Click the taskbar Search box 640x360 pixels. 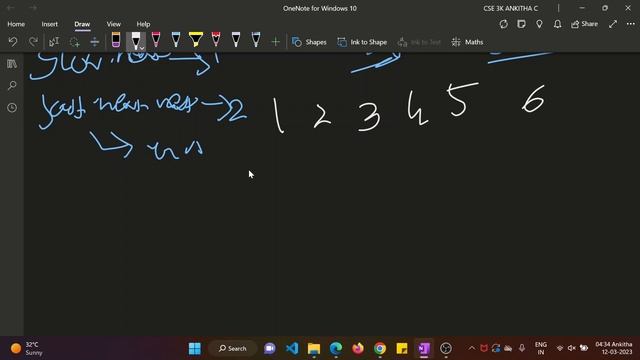[233, 348]
